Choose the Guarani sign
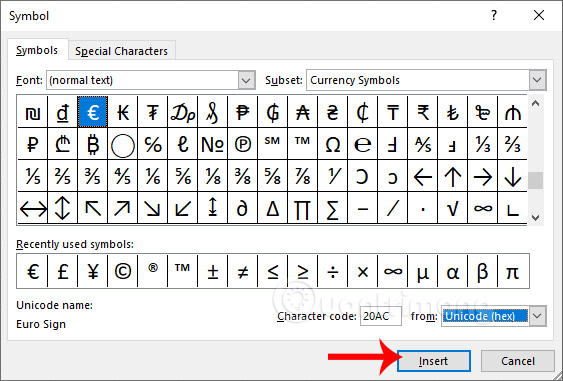Viewport: 563px width, 381px height. (x=272, y=112)
